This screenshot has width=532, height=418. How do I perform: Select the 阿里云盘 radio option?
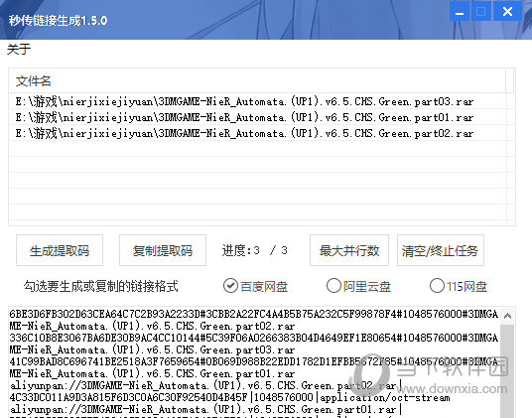pos(358,286)
